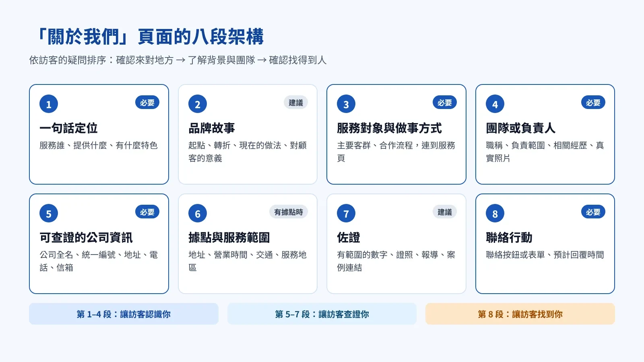The image size is (644, 362).
Task: Click description 地址、營業時間、交通
Action: tap(248, 261)
